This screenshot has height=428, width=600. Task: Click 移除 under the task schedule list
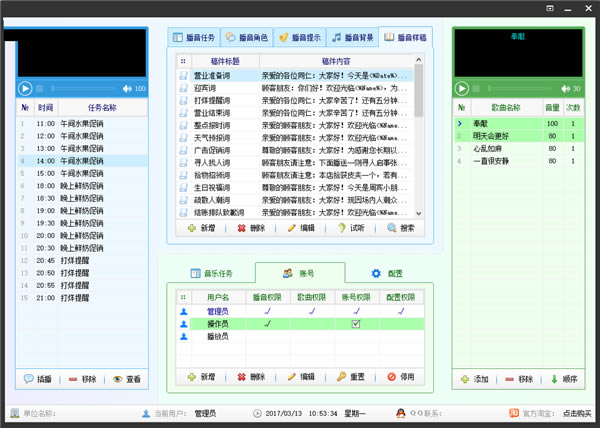(x=82, y=379)
